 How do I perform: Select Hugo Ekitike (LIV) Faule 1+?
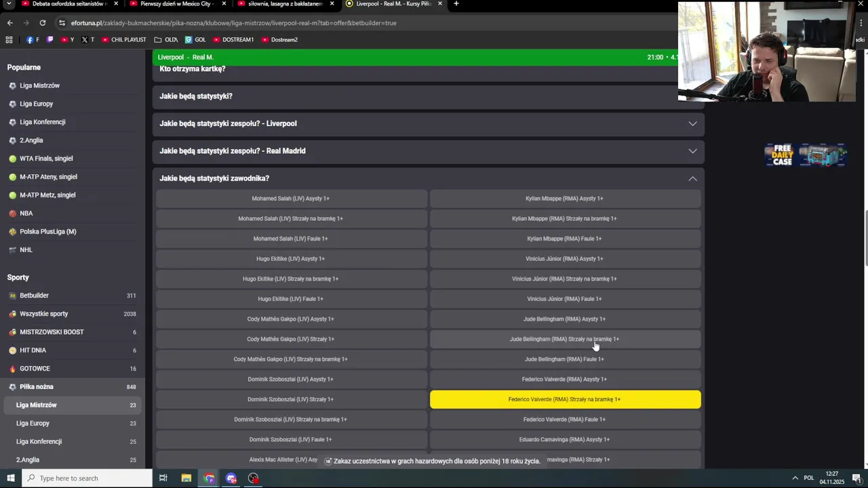tap(291, 299)
